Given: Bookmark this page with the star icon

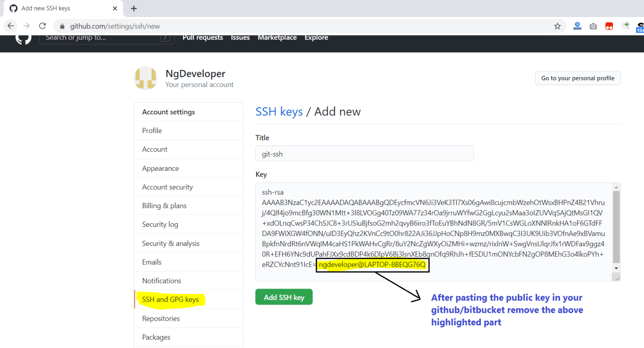Looking at the screenshot, I should click(557, 26).
